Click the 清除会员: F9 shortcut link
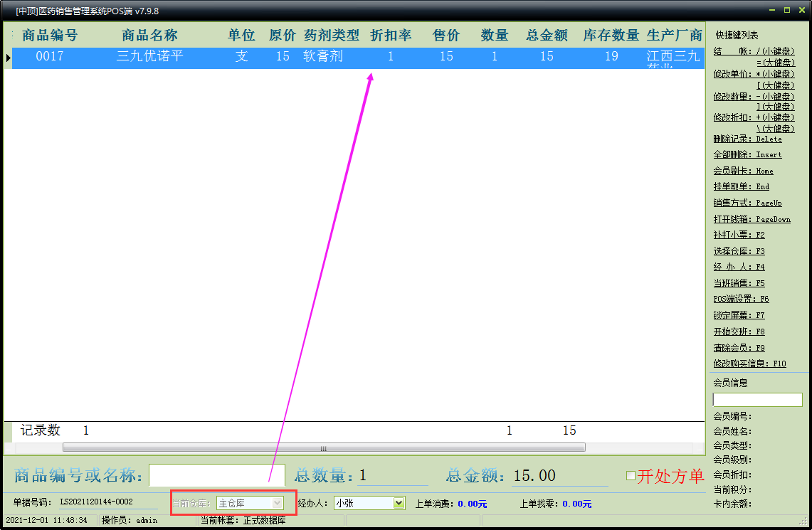Screen dimensions: 812x530 (739, 348)
